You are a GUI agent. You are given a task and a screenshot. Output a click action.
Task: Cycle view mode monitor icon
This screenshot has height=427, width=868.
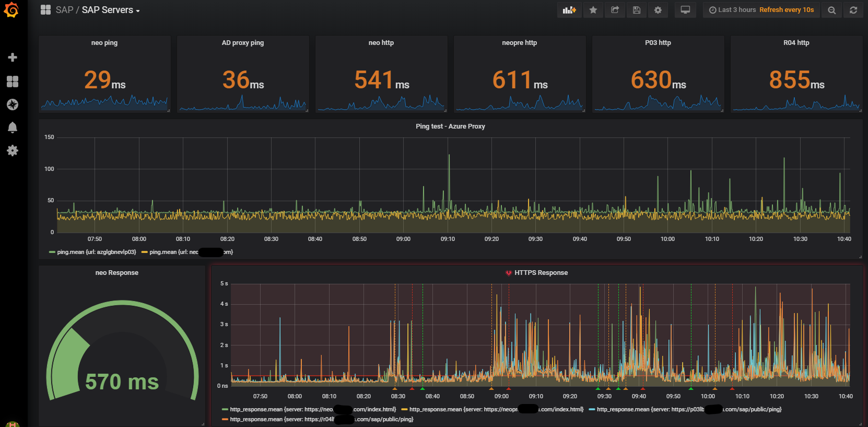click(685, 10)
